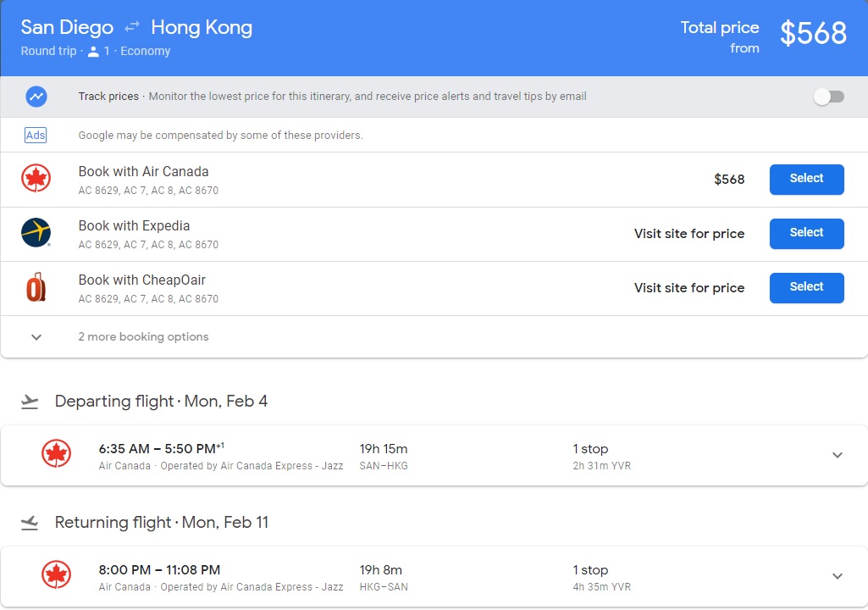
Task: Click the departing flight airplane takeoff icon
Action: (30, 402)
